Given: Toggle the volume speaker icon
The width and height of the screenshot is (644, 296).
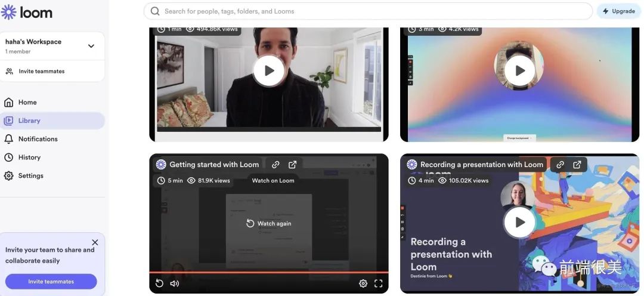Looking at the screenshot, I should click(175, 283).
